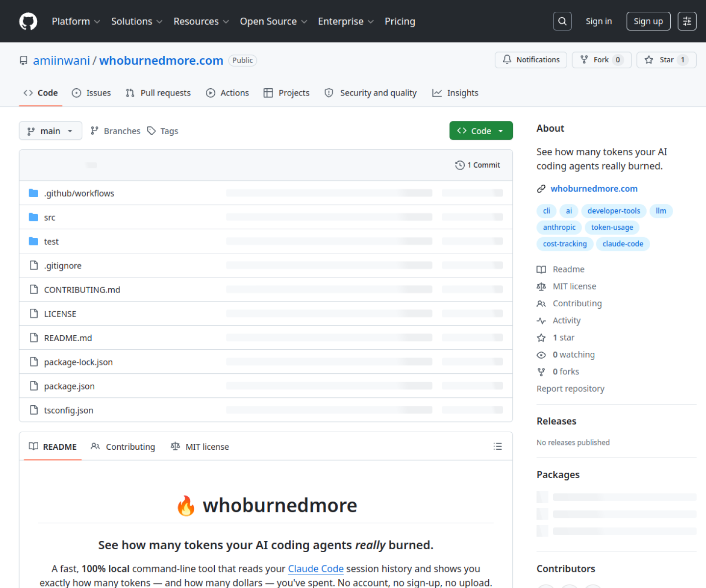Click the token-usage topic tag
706x588 pixels.
click(612, 227)
